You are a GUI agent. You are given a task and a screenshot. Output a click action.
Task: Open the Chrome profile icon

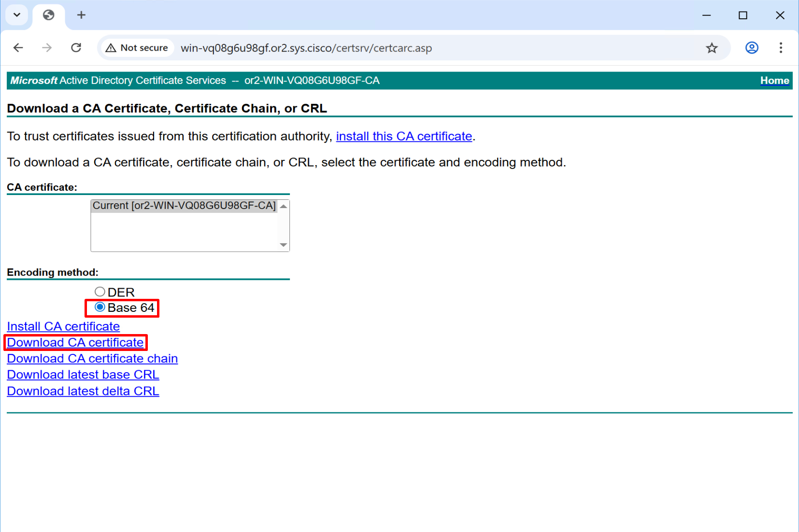(x=752, y=48)
